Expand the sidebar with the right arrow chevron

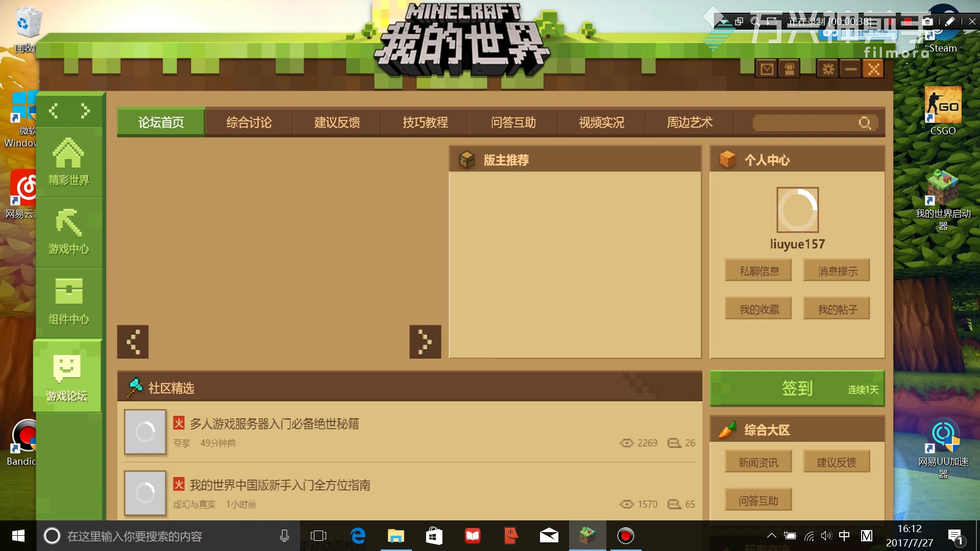click(86, 111)
